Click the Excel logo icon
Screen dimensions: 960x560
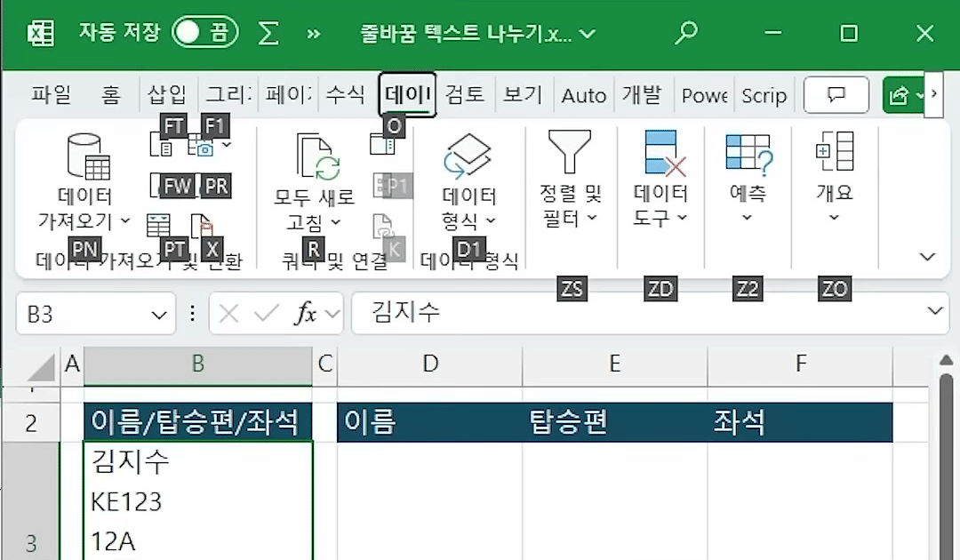(x=41, y=33)
